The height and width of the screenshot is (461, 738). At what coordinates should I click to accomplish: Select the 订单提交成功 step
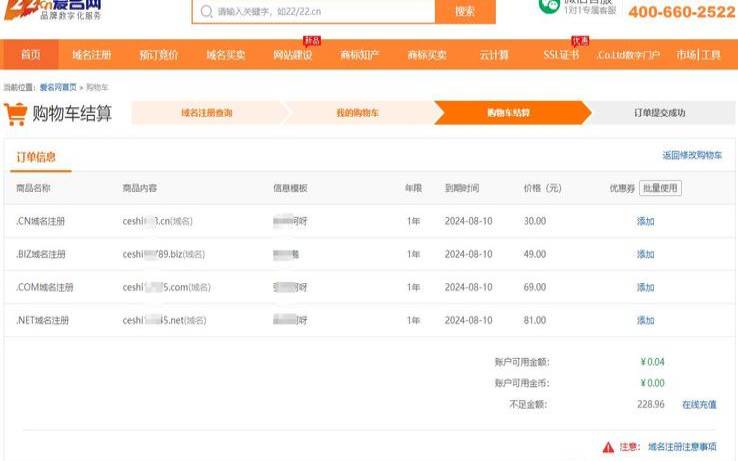tap(659, 113)
